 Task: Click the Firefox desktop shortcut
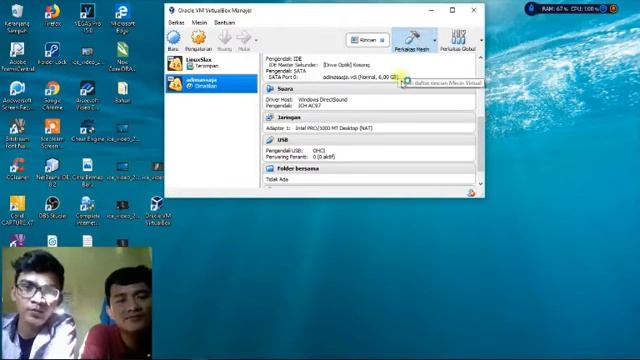coord(52,16)
